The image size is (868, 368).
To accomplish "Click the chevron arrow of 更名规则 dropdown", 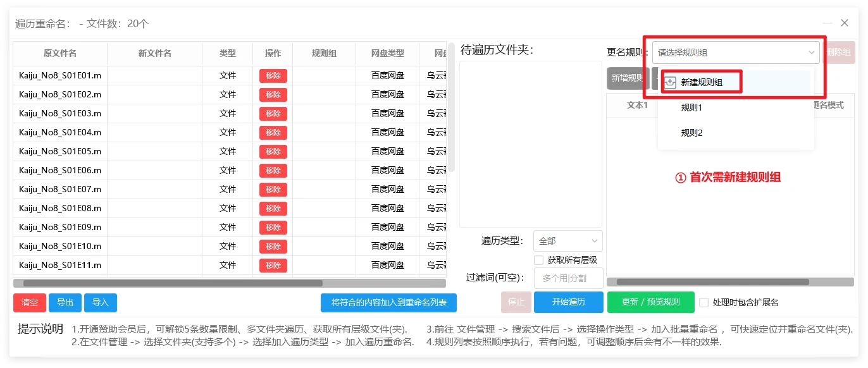I will [811, 53].
